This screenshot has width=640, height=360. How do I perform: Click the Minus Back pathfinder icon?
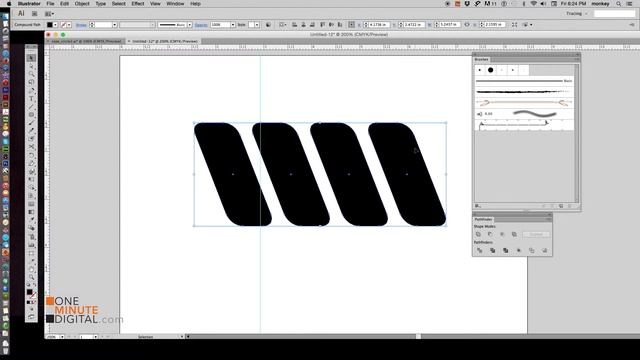[544, 250]
